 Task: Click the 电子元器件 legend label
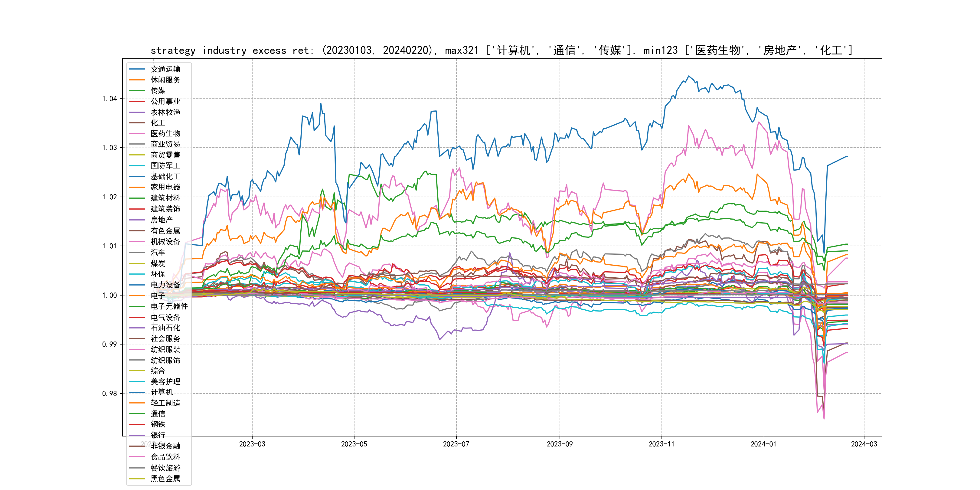pos(169,306)
